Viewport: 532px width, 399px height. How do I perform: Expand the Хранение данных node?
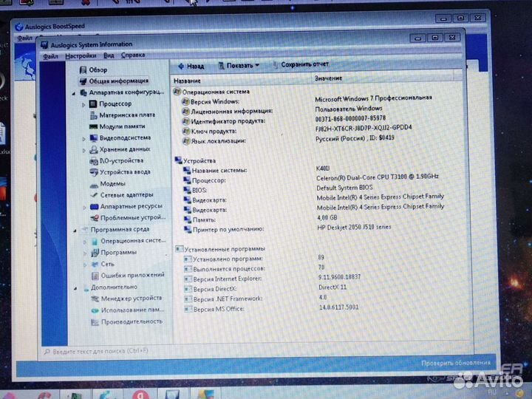pyautogui.click(x=84, y=150)
